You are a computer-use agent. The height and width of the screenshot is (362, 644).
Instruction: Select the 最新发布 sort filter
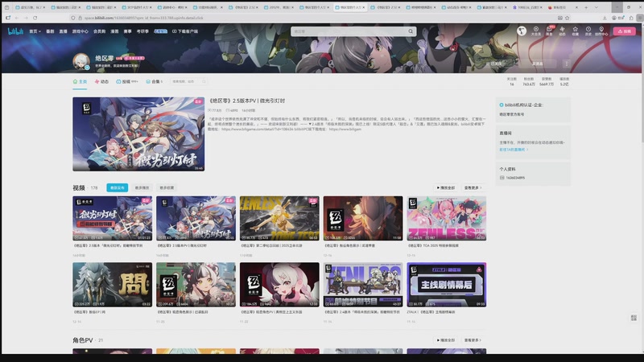coord(117,187)
